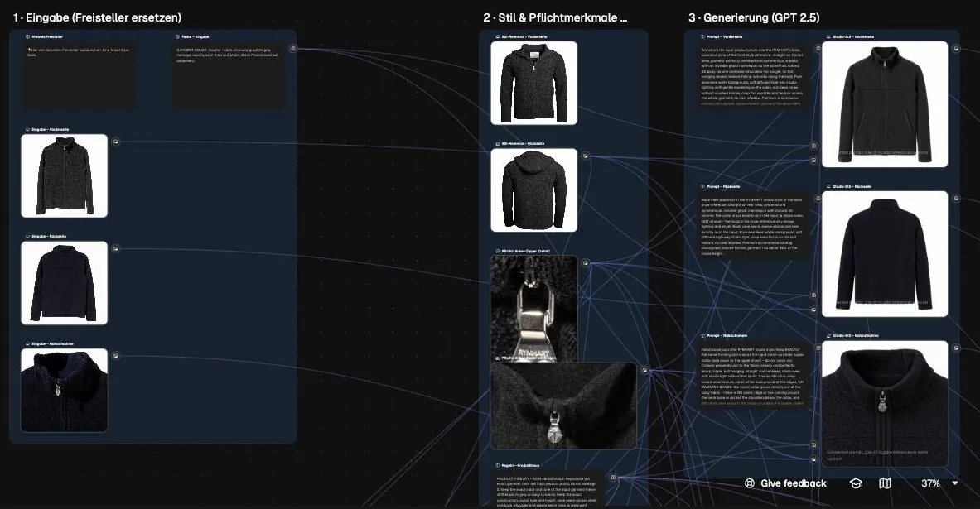This screenshot has height=509, width=980.
Task: Select the Eingabe – Nahaufnahme collar thumbnail
Action: click(x=65, y=391)
